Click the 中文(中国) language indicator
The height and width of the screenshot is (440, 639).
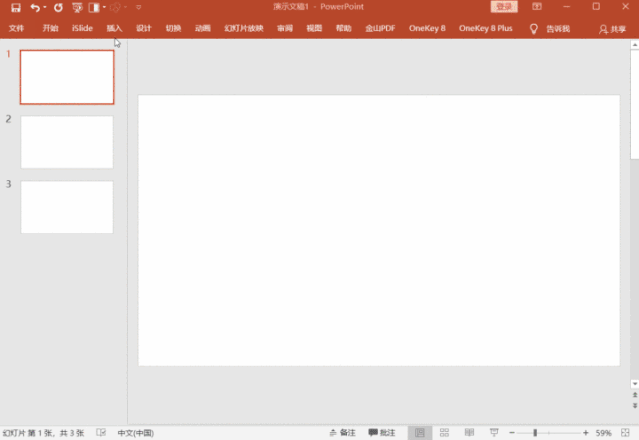(136, 433)
